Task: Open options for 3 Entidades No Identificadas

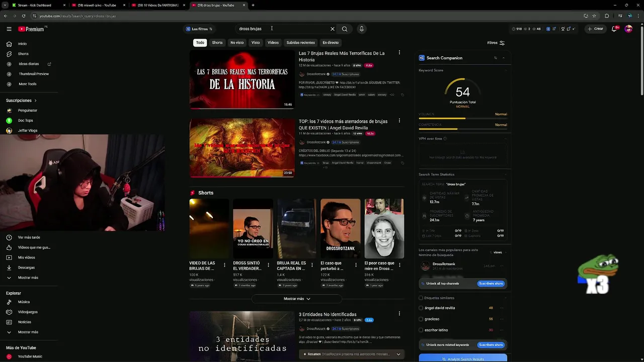Action: [399, 314]
